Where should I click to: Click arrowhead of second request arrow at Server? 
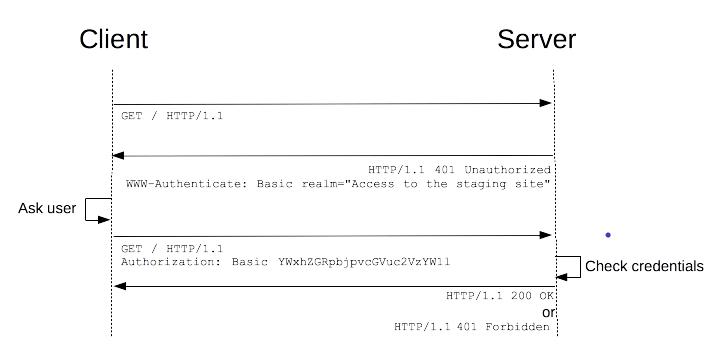pyautogui.click(x=545, y=235)
